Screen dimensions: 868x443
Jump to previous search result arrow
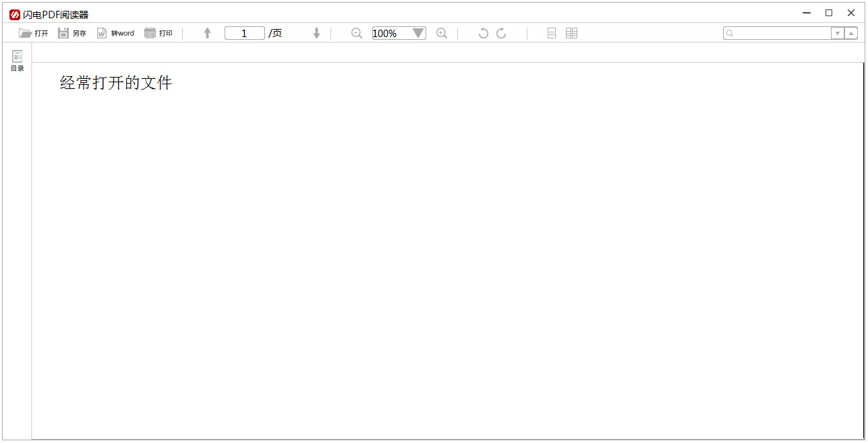[851, 33]
